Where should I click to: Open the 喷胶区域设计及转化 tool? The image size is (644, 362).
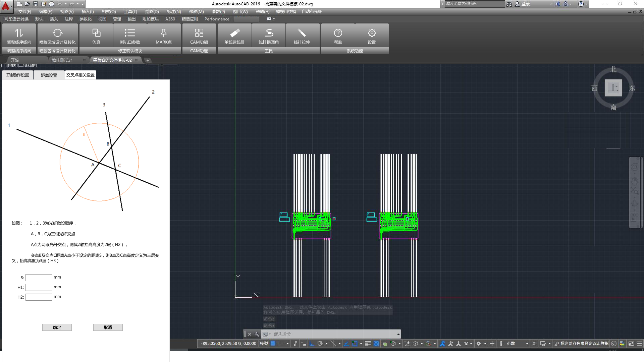(57, 35)
